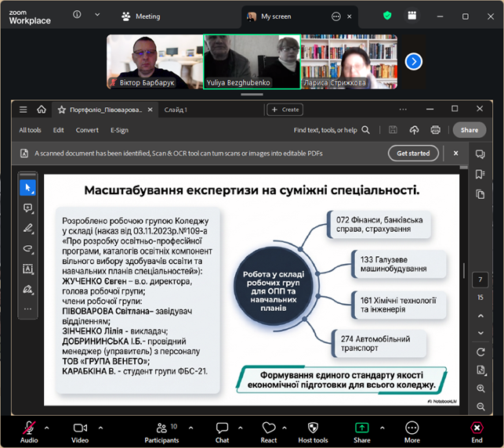Click Find text, tools, or help search
Screen dimensions: 504x448
332,130
